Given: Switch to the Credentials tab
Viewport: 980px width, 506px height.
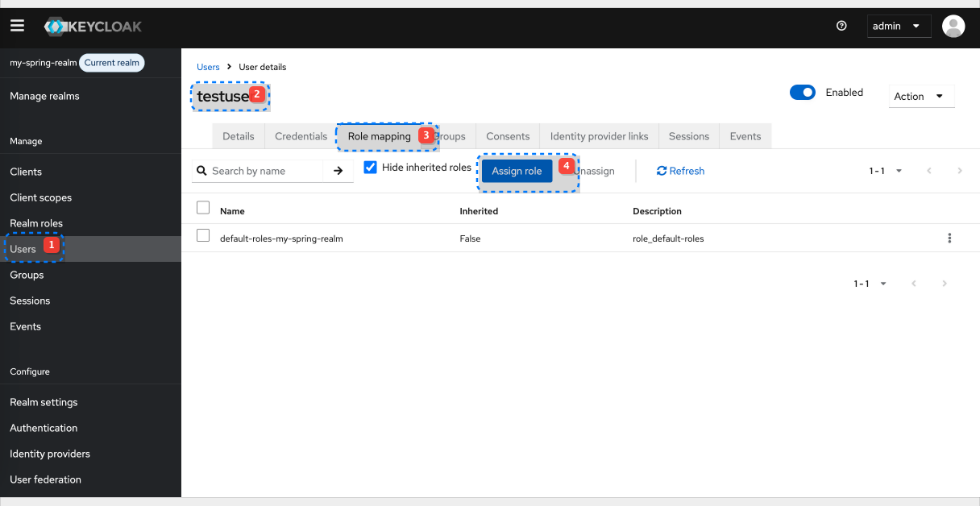Looking at the screenshot, I should (301, 135).
